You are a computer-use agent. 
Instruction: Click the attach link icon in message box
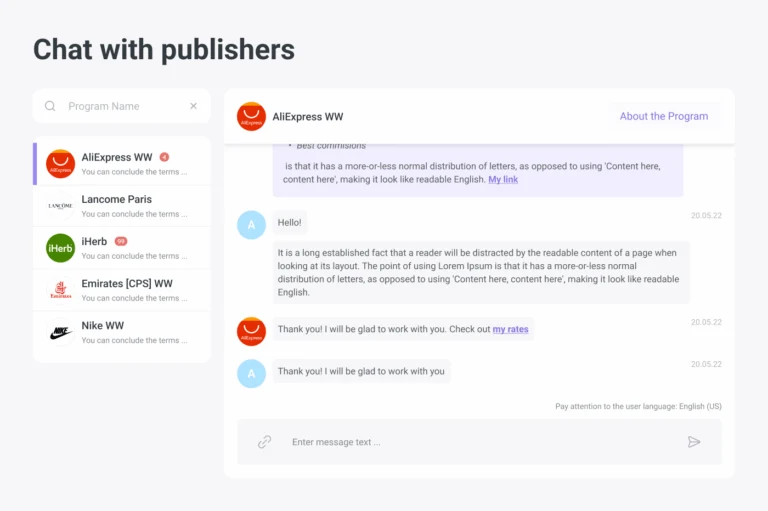tap(264, 442)
